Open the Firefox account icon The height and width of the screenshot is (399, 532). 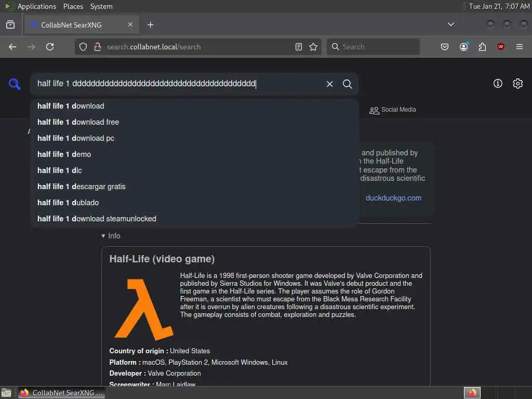point(464,47)
